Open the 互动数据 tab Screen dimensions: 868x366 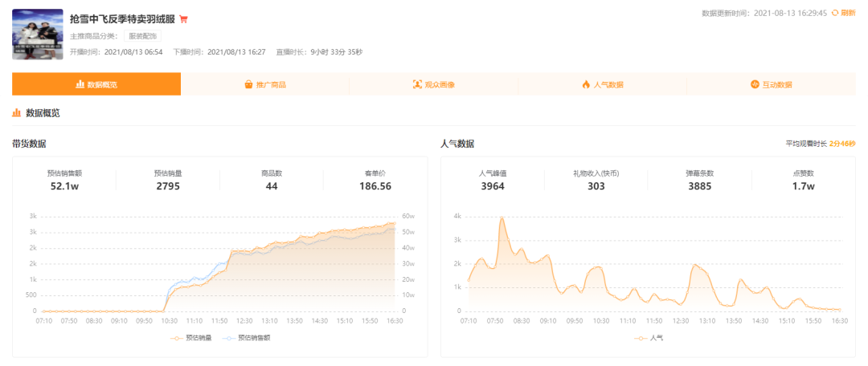point(771,84)
